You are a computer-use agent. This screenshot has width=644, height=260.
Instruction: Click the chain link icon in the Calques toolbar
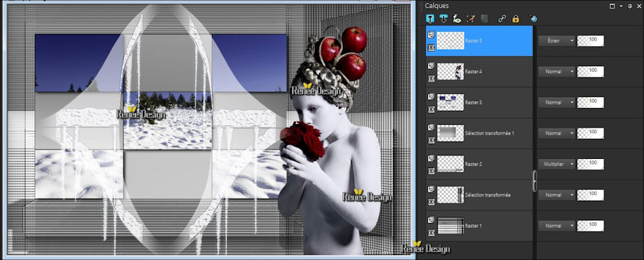pos(502,19)
